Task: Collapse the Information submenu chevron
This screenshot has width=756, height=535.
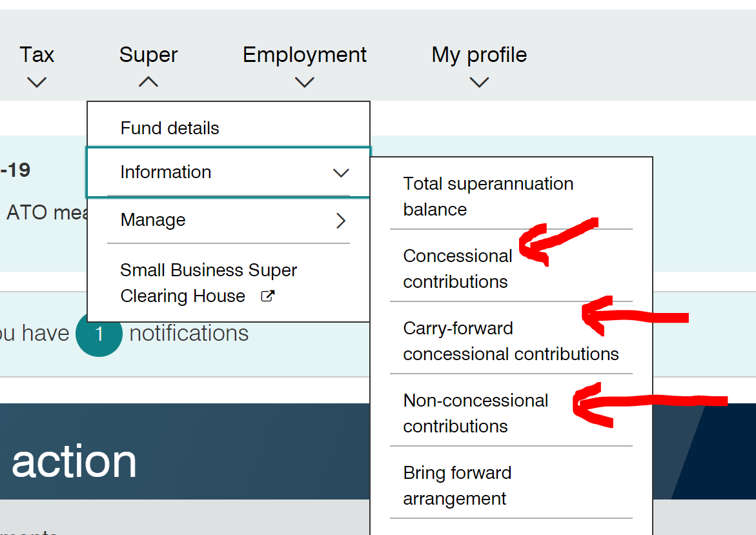Action: pos(341,173)
